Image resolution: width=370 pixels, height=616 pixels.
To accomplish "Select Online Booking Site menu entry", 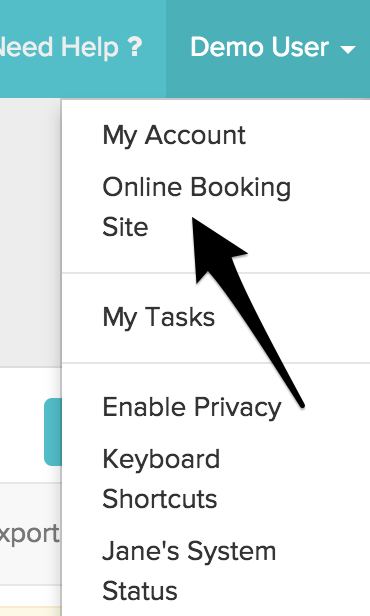I will 196,207.
